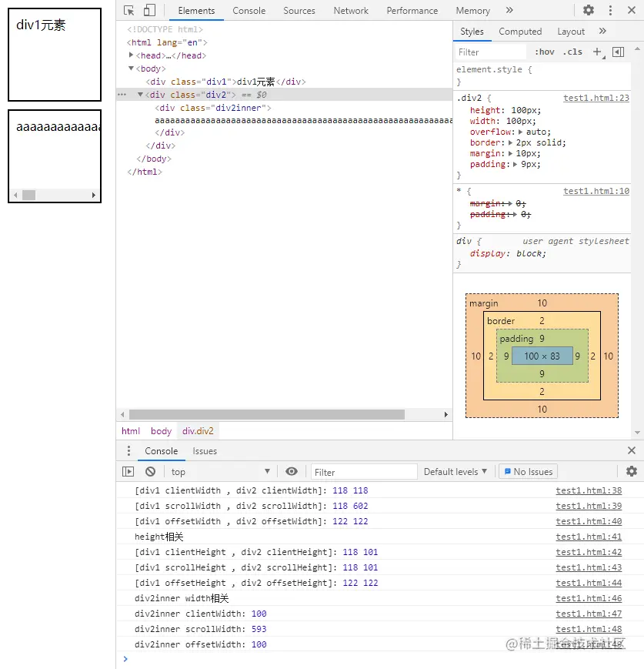Click the No Issues button
Screen dimensions: 644x669
pos(529,472)
